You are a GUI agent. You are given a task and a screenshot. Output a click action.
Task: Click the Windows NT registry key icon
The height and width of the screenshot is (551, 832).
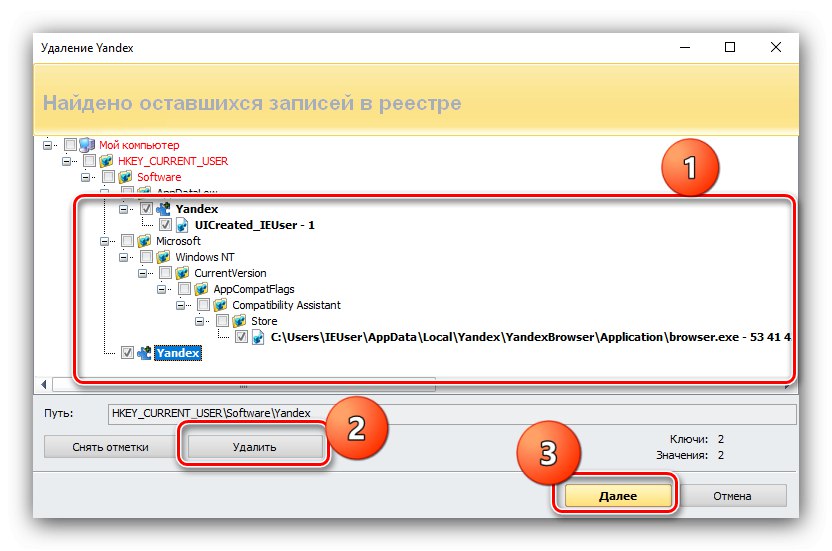point(163,256)
